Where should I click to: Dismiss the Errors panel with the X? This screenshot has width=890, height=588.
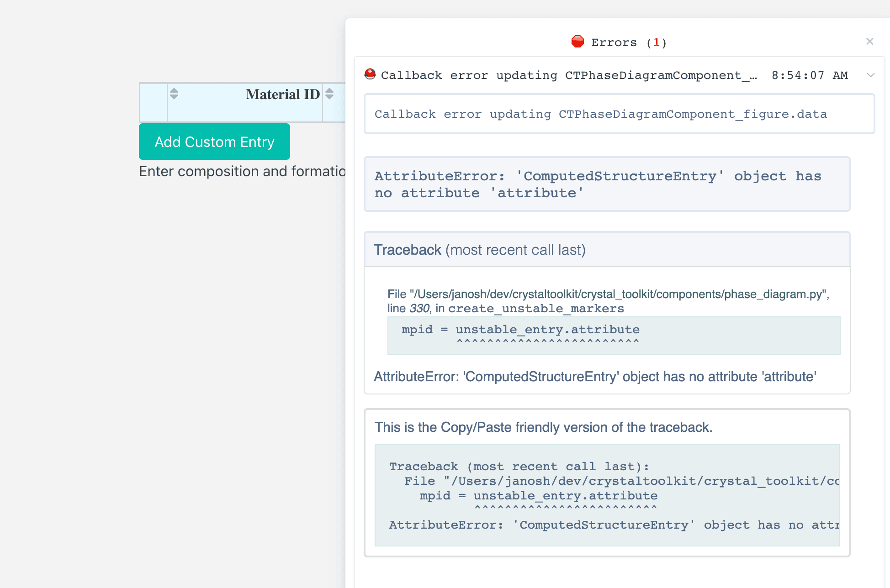(x=869, y=41)
